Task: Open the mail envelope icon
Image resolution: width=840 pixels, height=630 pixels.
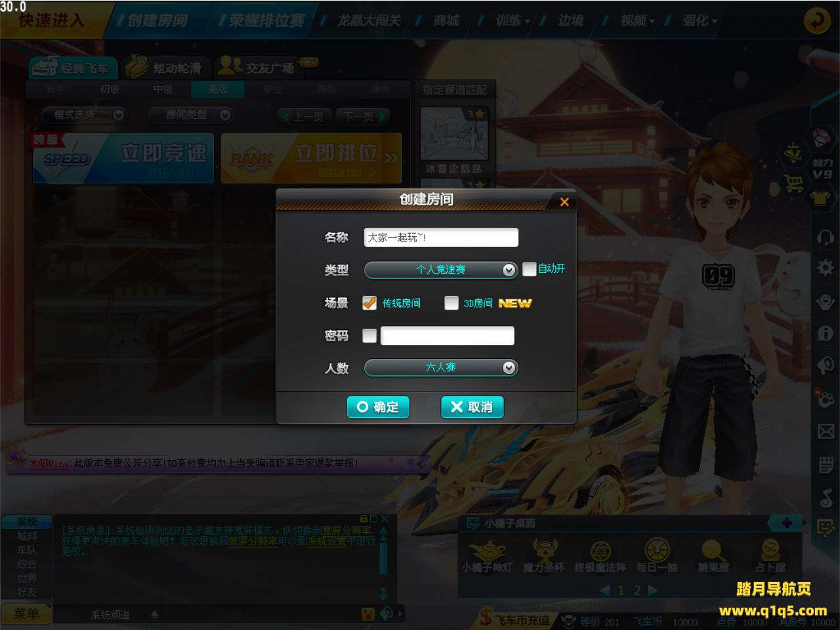Action: pos(826,431)
